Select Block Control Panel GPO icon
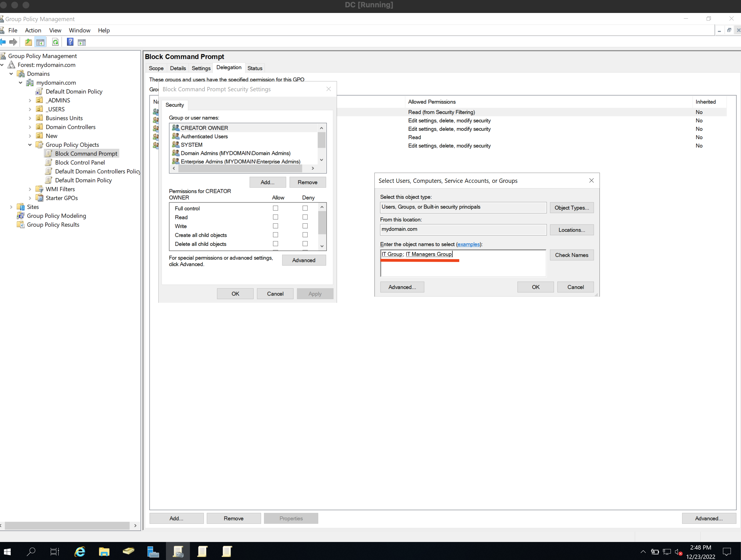Image resolution: width=741 pixels, height=560 pixels. click(x=48, y=163)
